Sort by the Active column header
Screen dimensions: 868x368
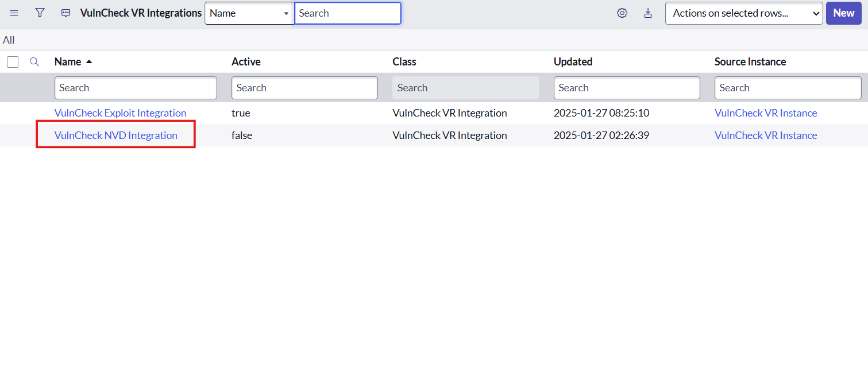pyautogui.click(x=246, y=61)
